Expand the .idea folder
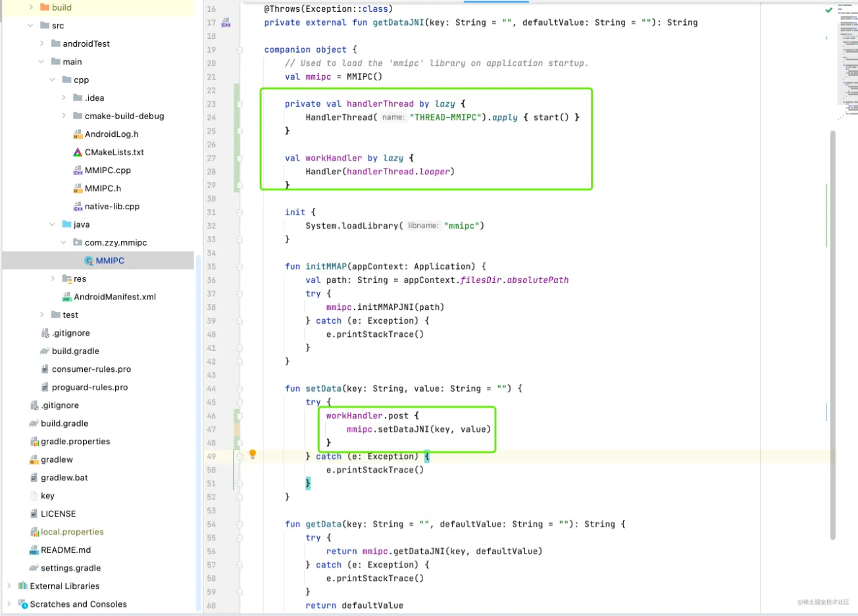This screenshot has height=616, width=858. tap(63, 98)
